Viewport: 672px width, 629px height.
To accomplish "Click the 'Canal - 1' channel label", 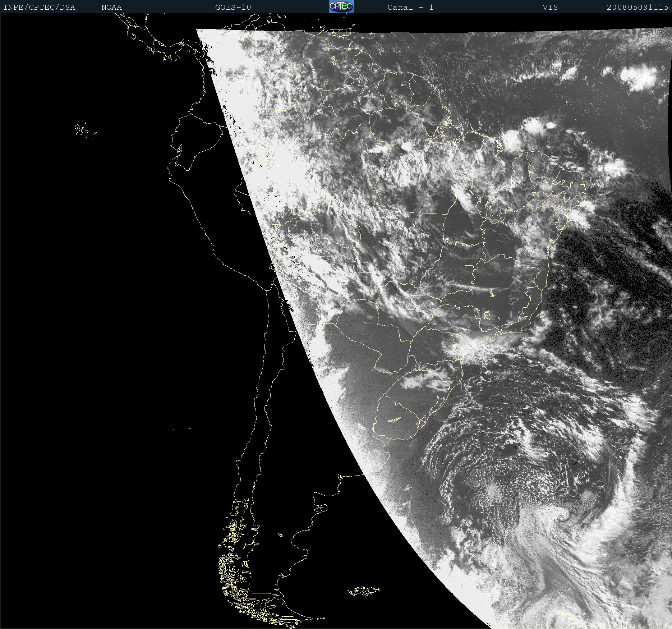I will [410, 7].
